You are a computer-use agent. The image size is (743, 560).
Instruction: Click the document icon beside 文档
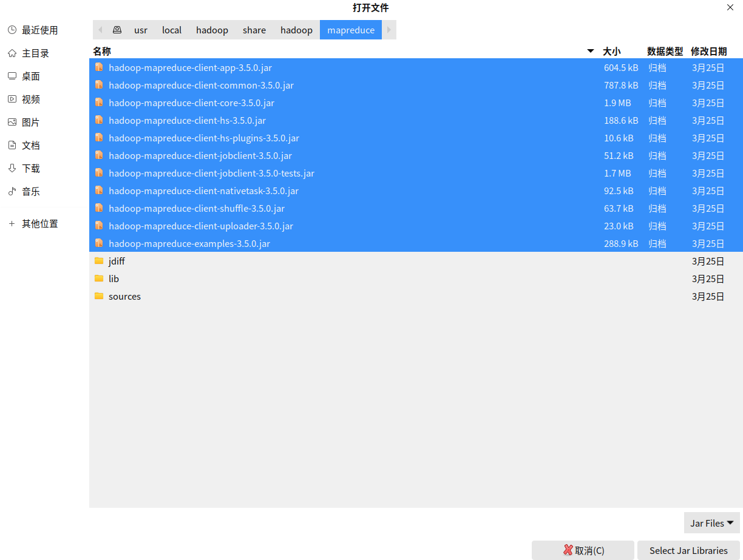coord(12,145)
